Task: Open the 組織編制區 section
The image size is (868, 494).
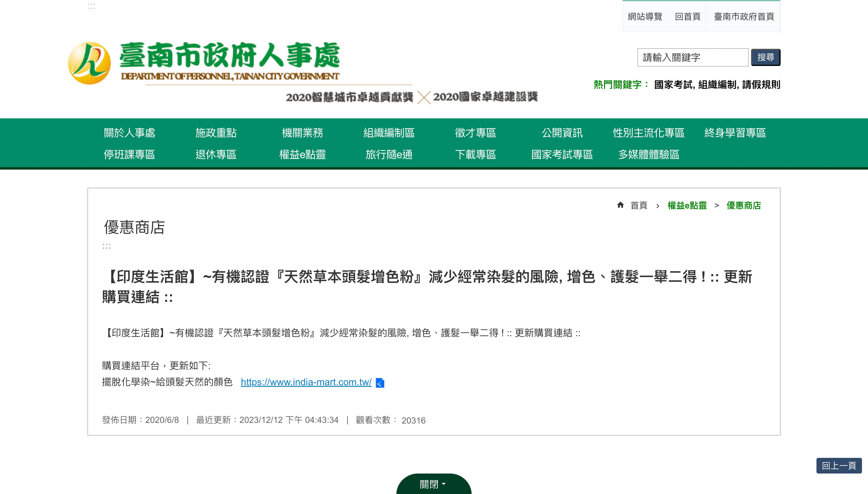Action: (x=389, y=133)
